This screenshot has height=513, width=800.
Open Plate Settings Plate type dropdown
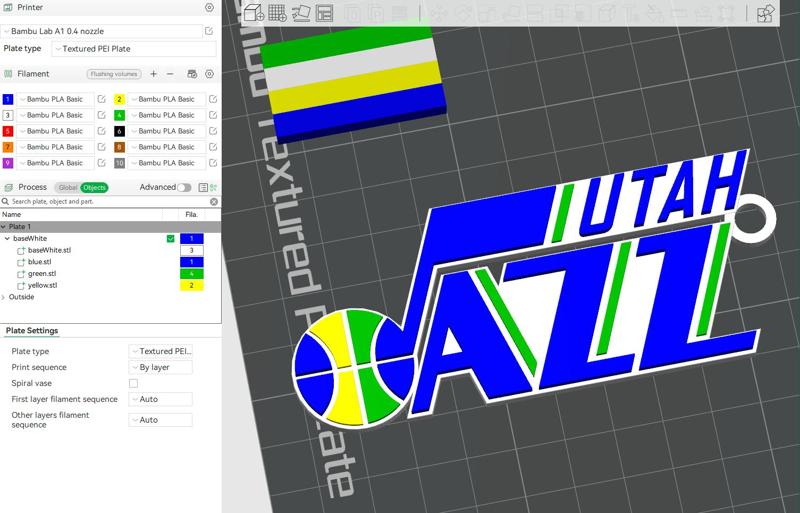(x=161, y=351)
